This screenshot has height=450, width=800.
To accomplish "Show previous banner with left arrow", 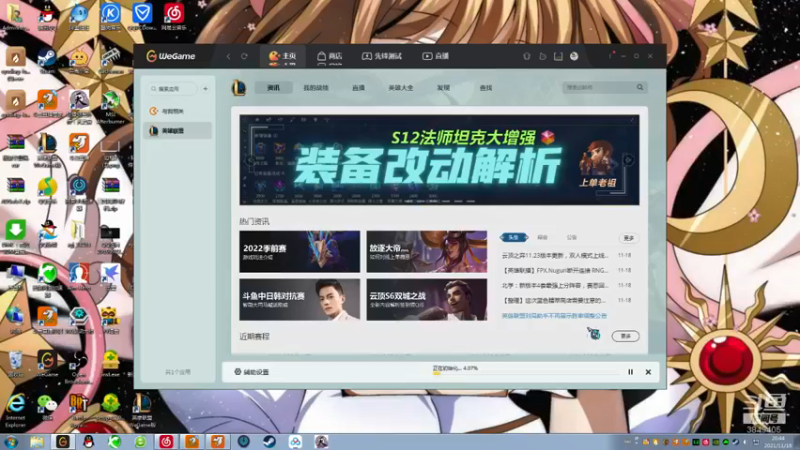I will (x=250, y=160).
